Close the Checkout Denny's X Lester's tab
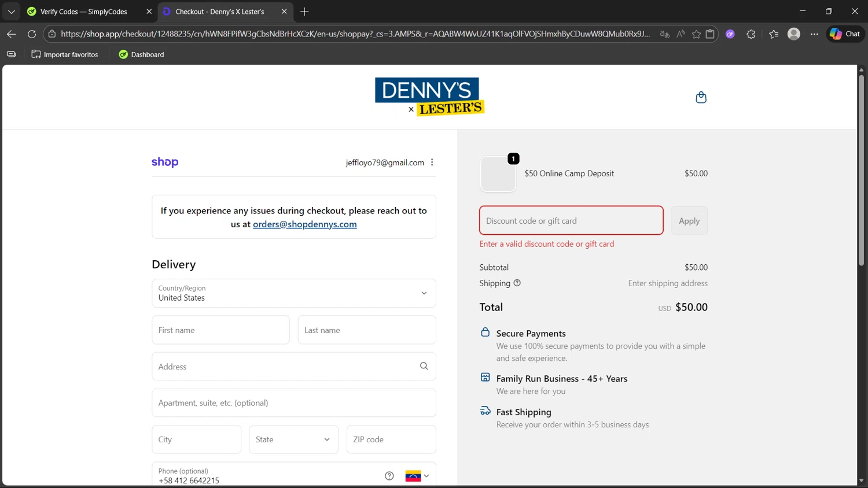The width and height of the screenshot is (868, 488). 284,12
